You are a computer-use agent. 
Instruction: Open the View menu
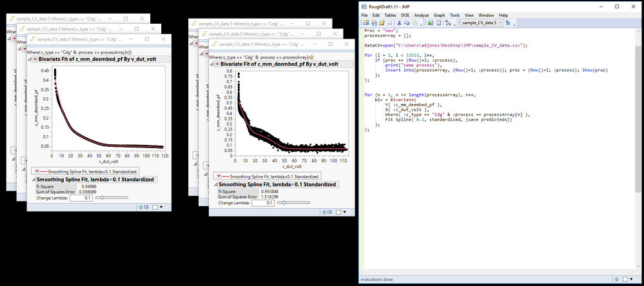pos(469,15)
